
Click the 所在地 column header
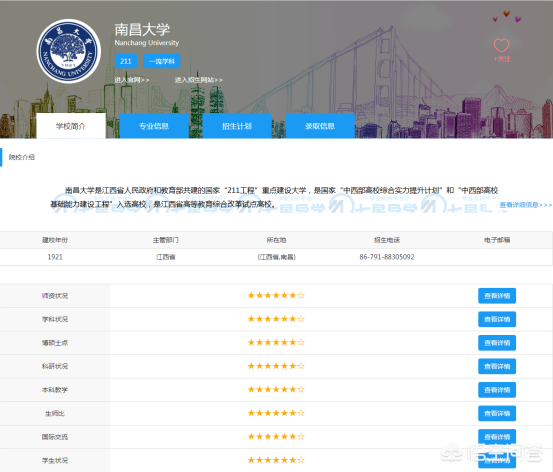click(276, 240)
